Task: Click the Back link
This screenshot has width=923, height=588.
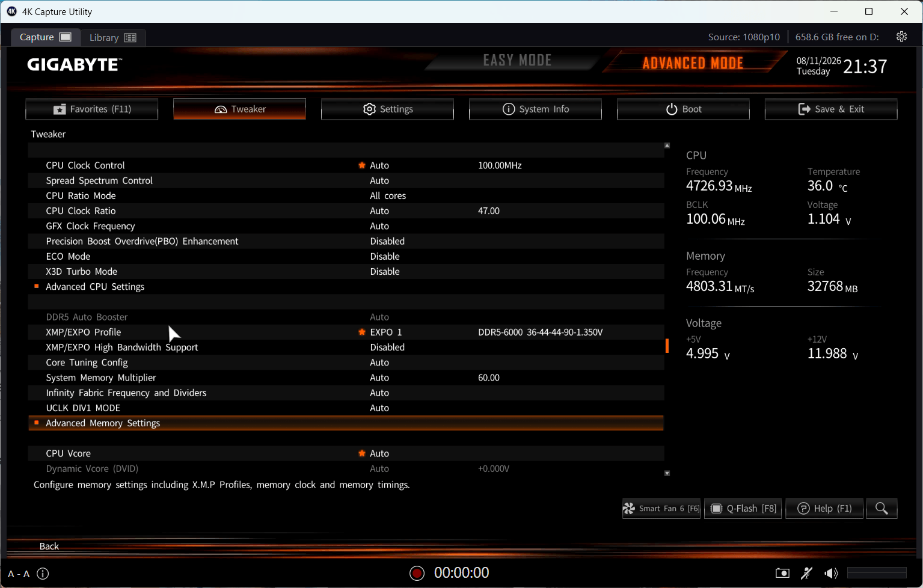Action: click(49, 546)
